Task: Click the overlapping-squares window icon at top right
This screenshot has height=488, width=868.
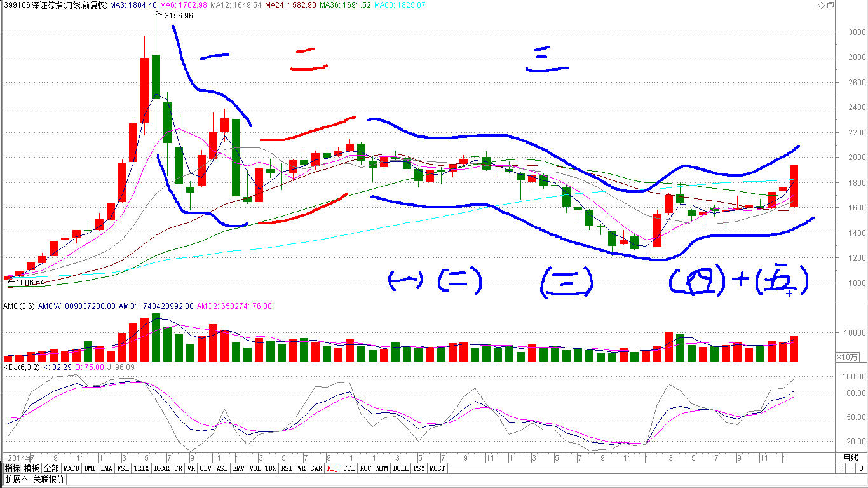Action: pyautogui.click(x=830, y=5)
